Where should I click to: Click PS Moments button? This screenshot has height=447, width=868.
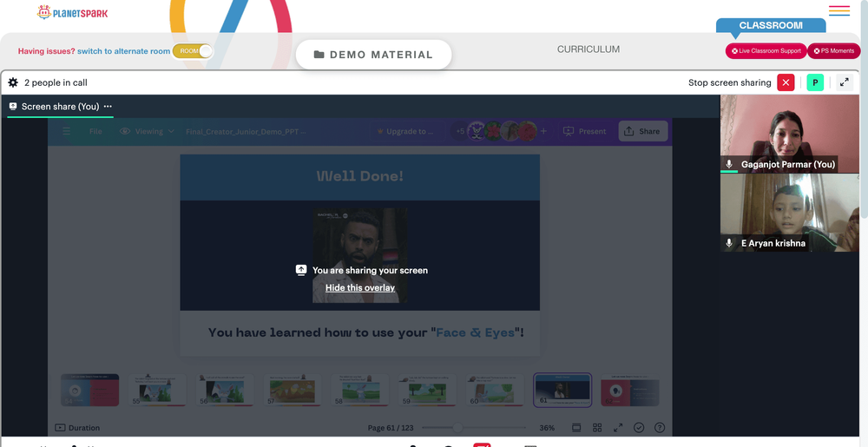pos(834,51)
